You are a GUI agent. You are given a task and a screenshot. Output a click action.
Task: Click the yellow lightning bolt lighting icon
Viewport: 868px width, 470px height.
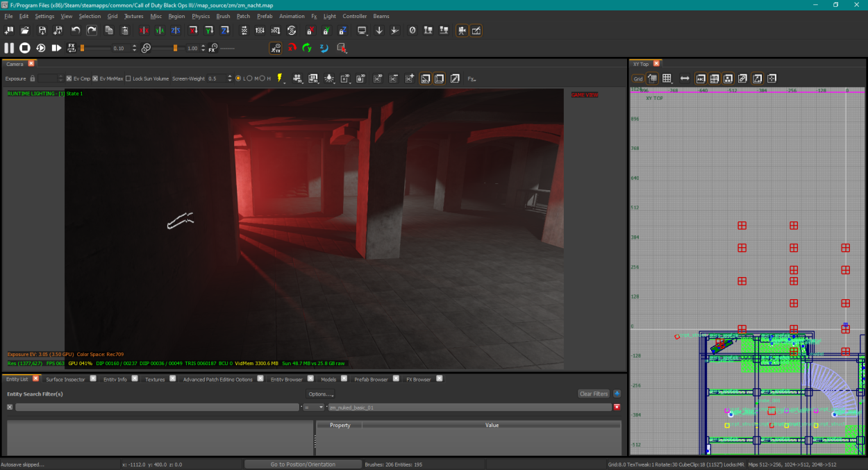coord(281,78)
